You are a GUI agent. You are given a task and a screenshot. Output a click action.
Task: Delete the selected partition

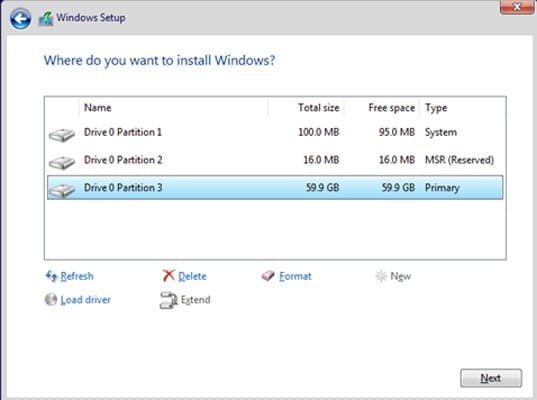(192, 276)
